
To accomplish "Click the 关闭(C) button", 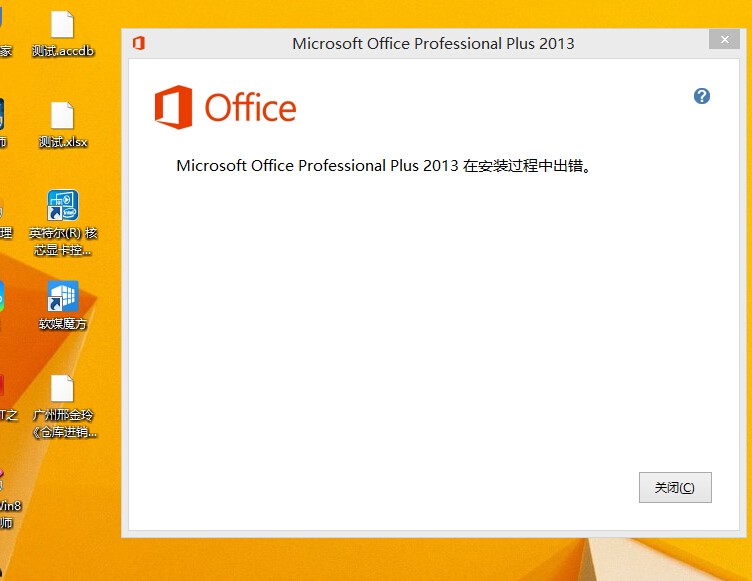I will (675, 487).
